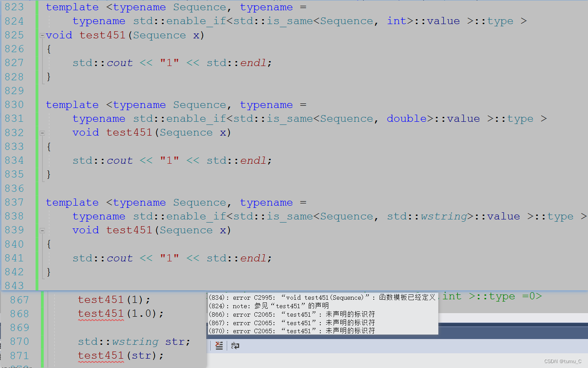Place cursor on std::enable_if at line 824

point(186,21)
